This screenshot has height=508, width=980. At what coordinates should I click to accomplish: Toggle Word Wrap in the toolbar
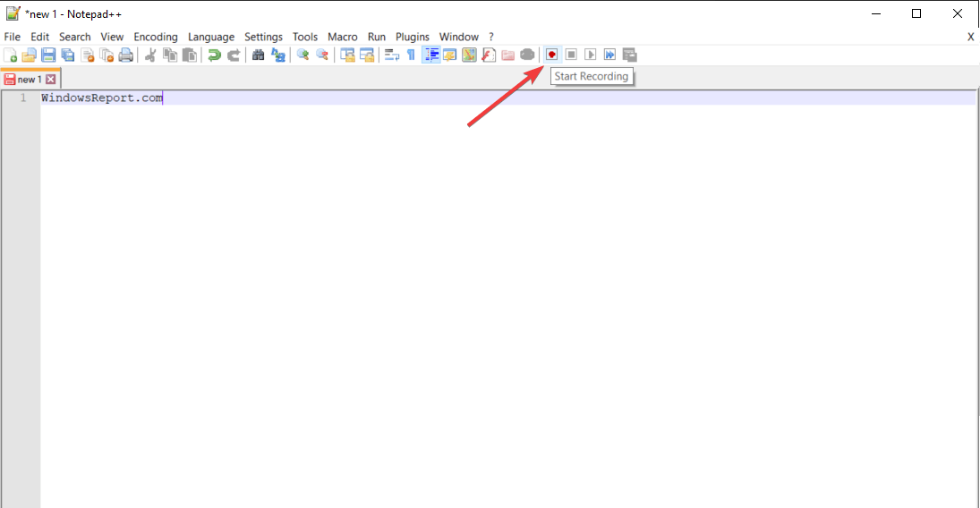click(391, 55)
